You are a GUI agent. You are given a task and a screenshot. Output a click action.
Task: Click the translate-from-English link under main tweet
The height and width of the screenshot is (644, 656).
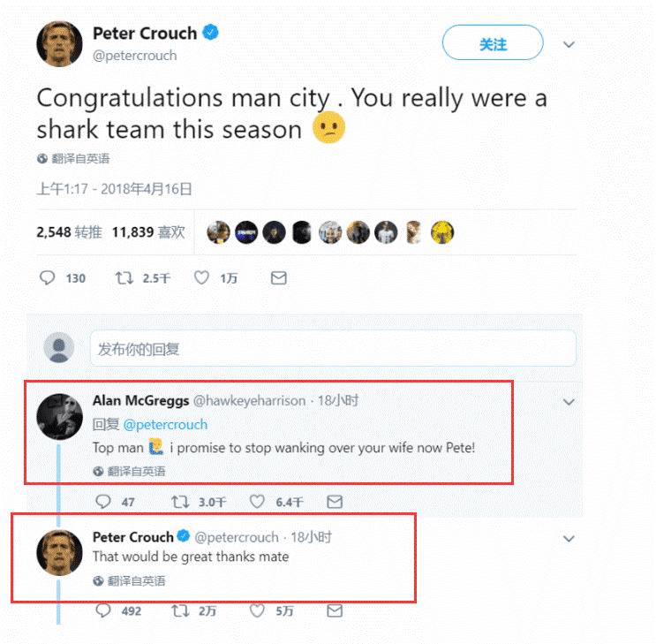79,159
